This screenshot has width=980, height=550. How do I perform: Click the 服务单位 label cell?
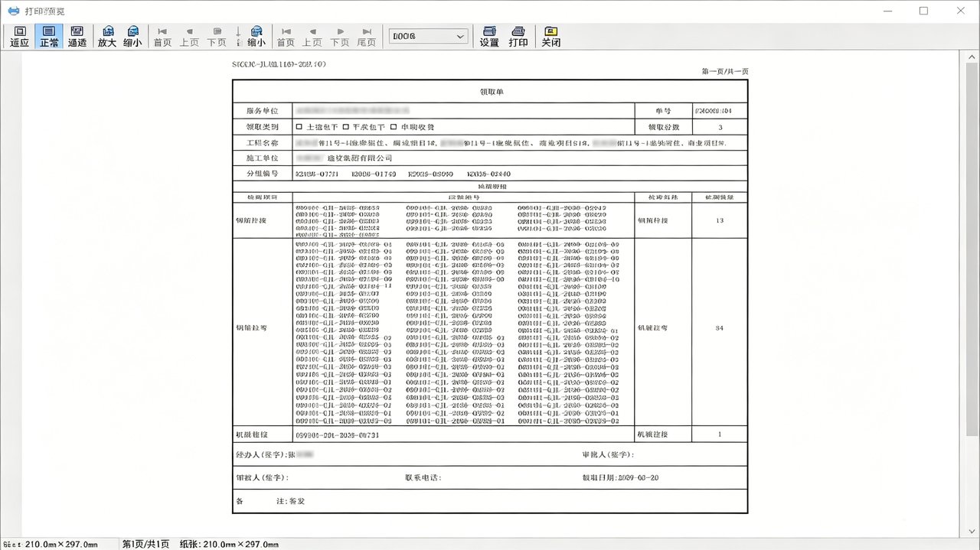(262, 111)
